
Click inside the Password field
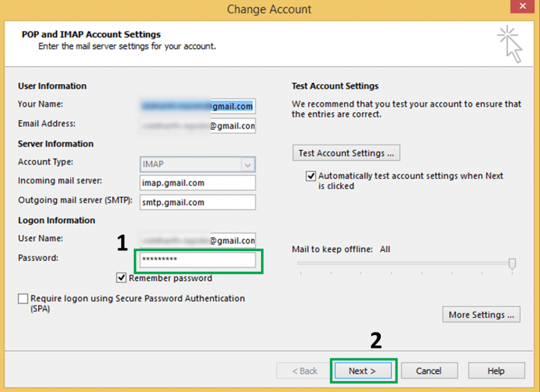point(198,260)
